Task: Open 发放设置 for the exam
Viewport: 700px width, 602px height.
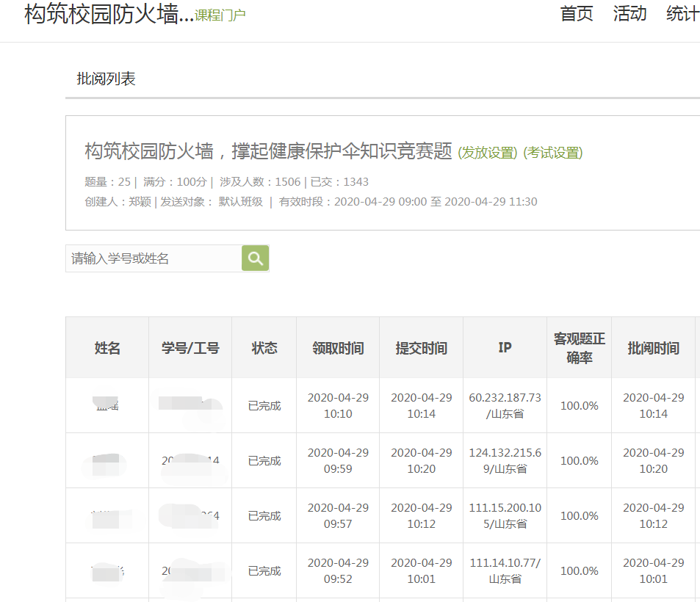Action: pos(488,153)
